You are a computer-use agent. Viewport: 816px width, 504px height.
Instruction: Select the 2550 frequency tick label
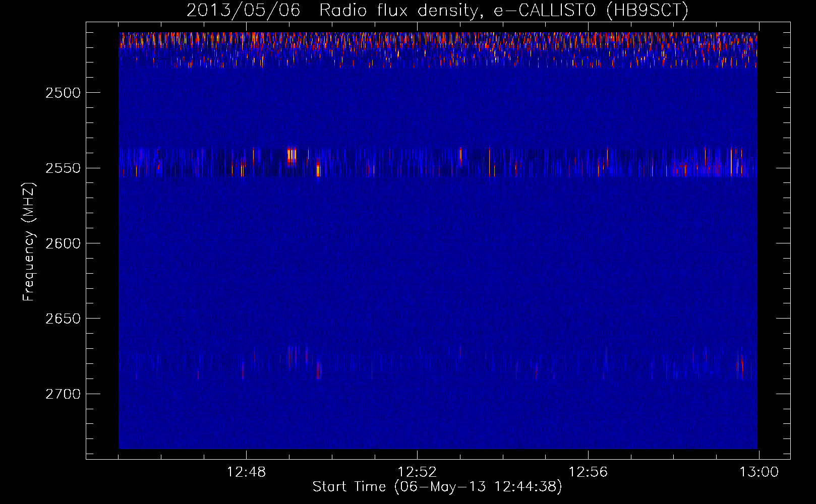[x=63, y=168]
